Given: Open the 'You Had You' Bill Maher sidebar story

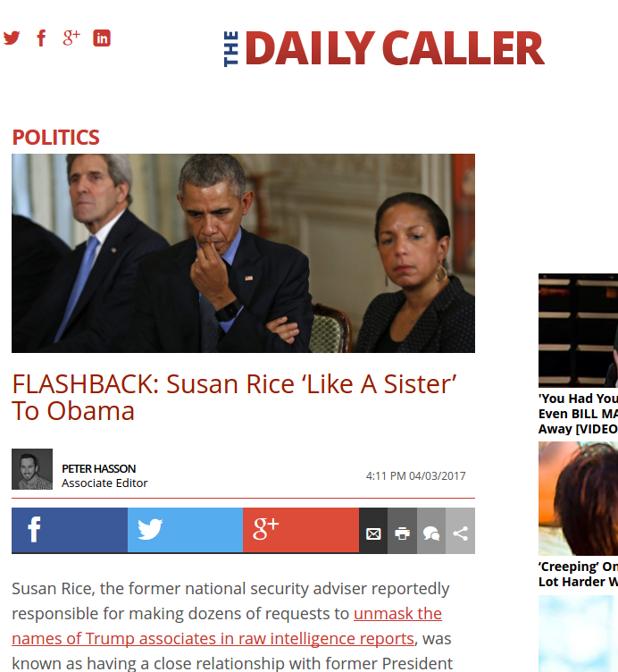Looking at the screenshot, I should (578, 414).
